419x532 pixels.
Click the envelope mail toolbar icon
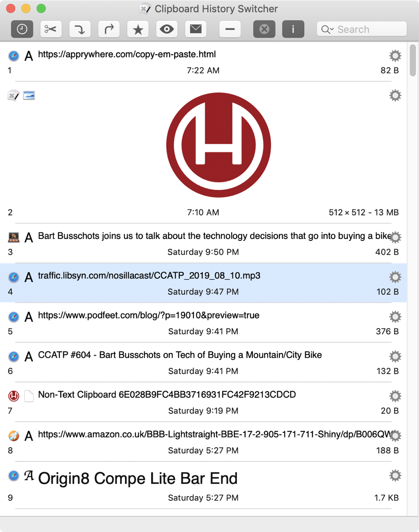point(196,29)
